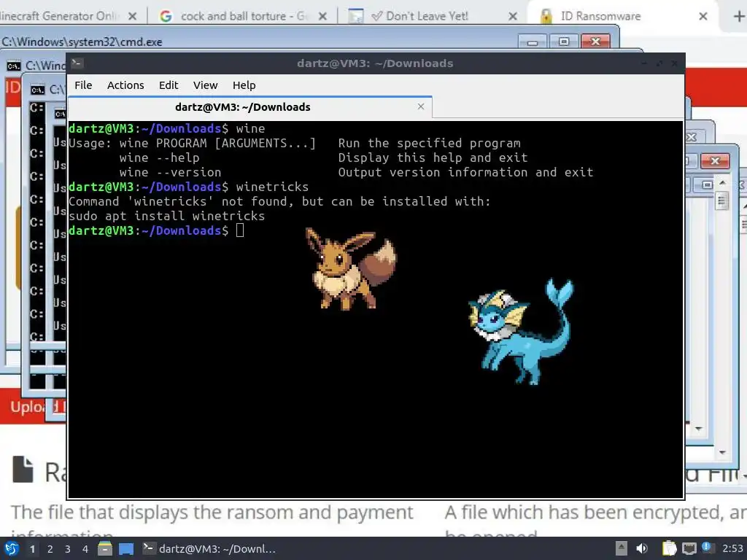Screen dimensions: 747x560
Task: Click the terminal icon in terminal title bar
Action: click(77, 63)
